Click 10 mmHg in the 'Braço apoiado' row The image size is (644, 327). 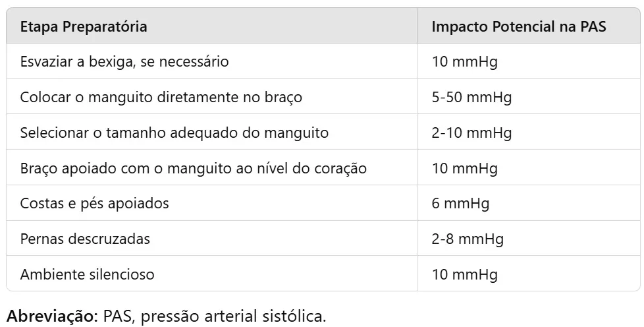click(x=464, y=168)
